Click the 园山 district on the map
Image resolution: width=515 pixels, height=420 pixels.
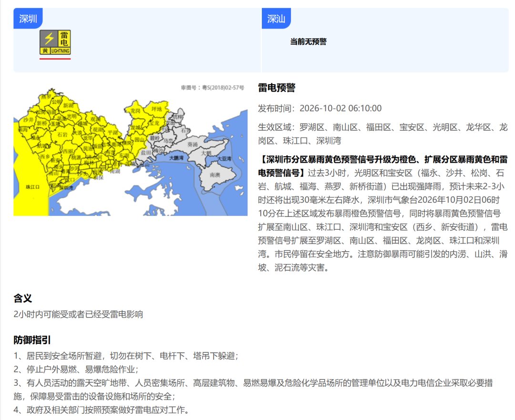(x=139, y=140)
